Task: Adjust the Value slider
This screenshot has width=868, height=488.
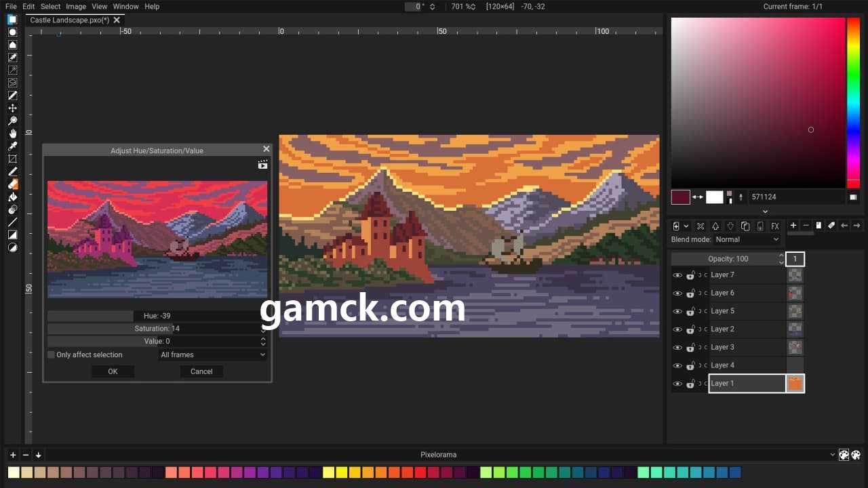Action: coord(157,341)
